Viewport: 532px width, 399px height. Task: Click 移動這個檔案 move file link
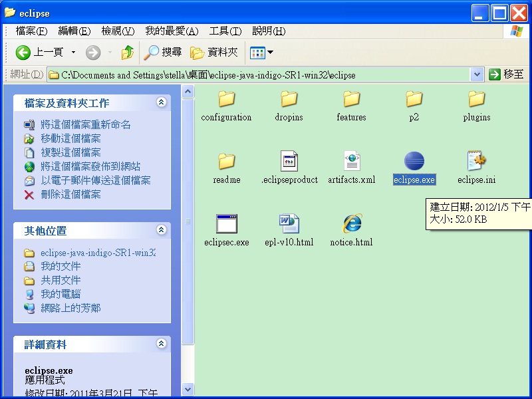tap(70, 138)
